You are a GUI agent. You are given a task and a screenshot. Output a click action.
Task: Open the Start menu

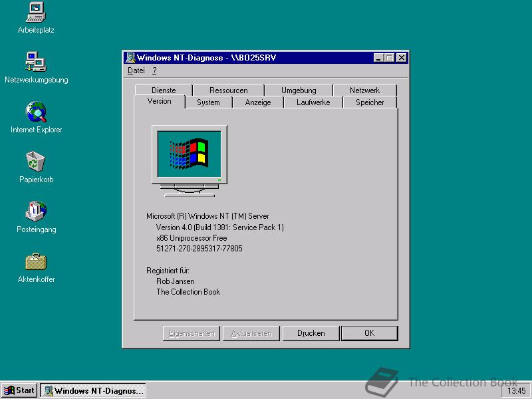[x=19, y=390]
